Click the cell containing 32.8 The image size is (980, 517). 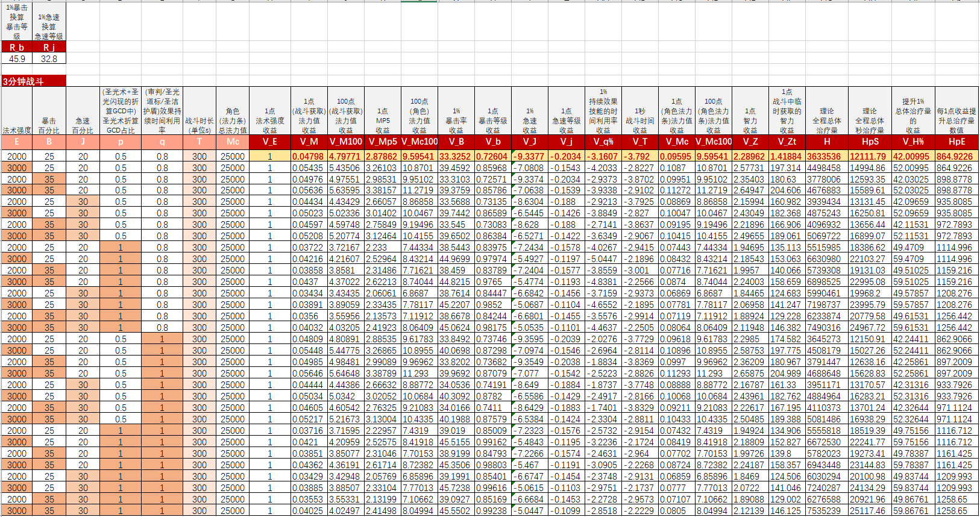(49, 58)
